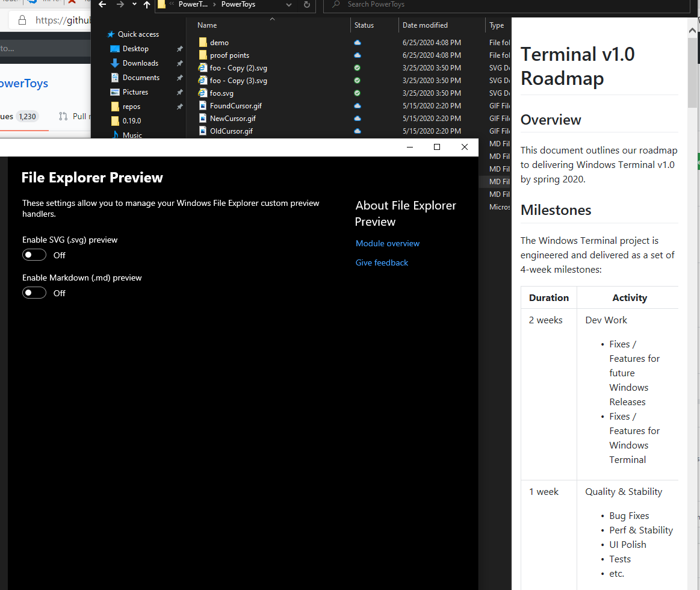700x590 pixels.
Task: Select NewCursor.gif file icon
Action: click(x=203, y=118)
